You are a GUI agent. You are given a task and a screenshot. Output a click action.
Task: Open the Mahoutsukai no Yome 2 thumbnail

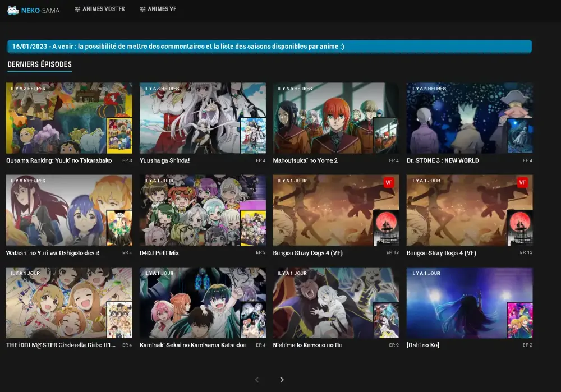[336, 118]
